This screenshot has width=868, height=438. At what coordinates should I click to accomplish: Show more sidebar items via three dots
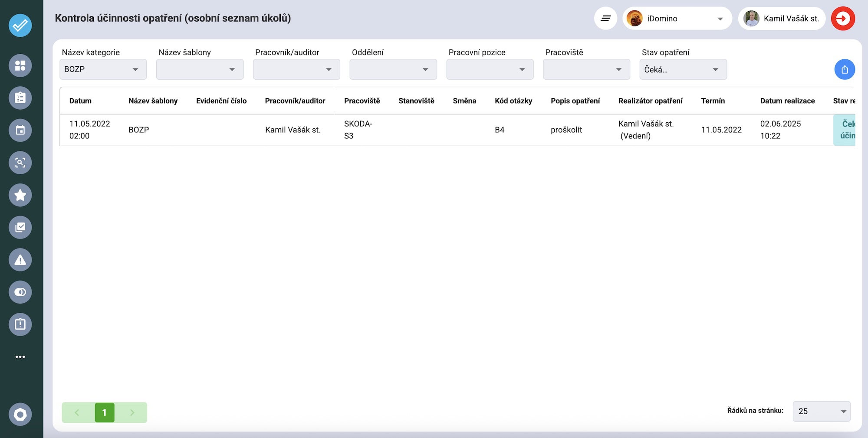click(20, 357)
